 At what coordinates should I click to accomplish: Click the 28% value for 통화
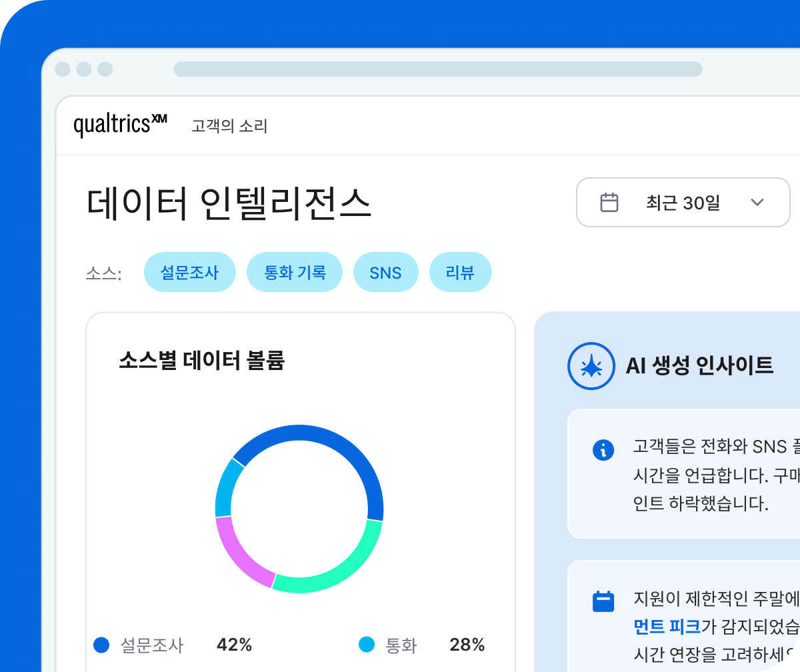[x=467, y=645]
